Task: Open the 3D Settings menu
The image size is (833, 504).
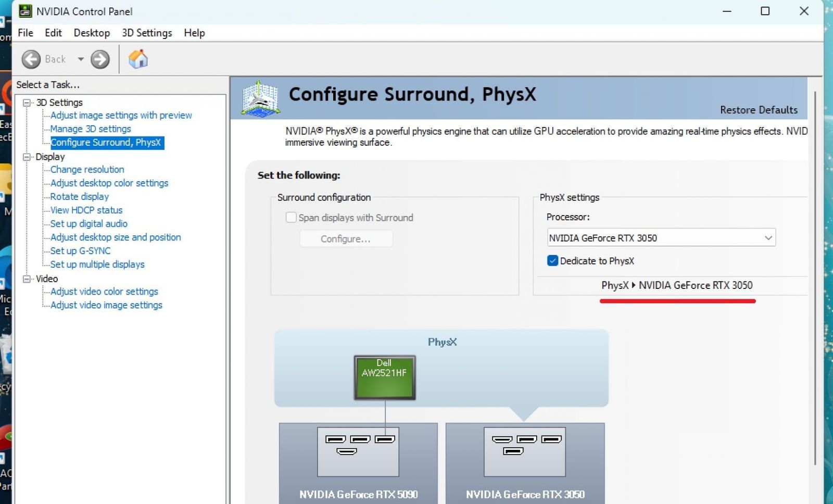Action: [146, 32]
